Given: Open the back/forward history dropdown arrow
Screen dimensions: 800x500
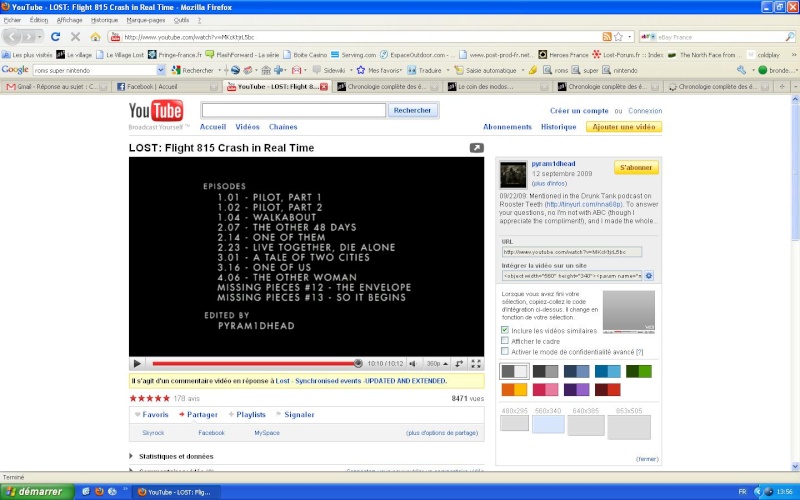Looking at the screenshot, I should click(x=40, y=37).
